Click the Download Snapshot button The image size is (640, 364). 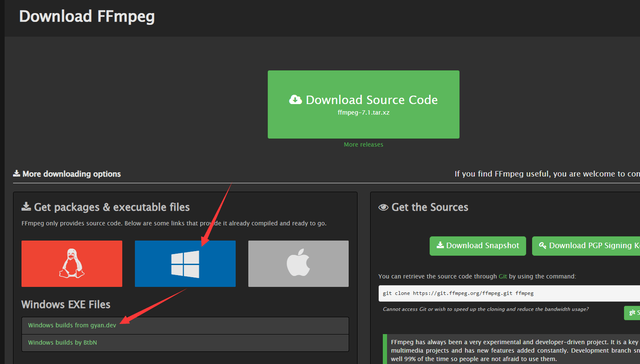pyautogui.click(x=478, y=246)
